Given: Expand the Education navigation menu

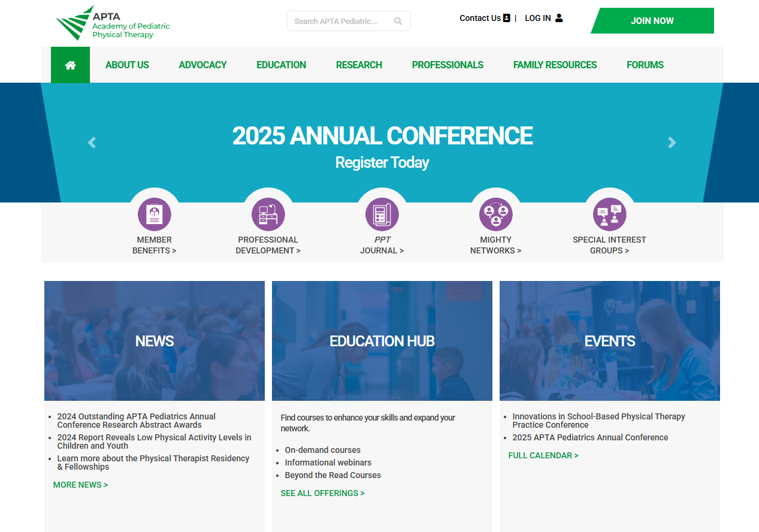Looking at the screenshot, I should point(281,65).
